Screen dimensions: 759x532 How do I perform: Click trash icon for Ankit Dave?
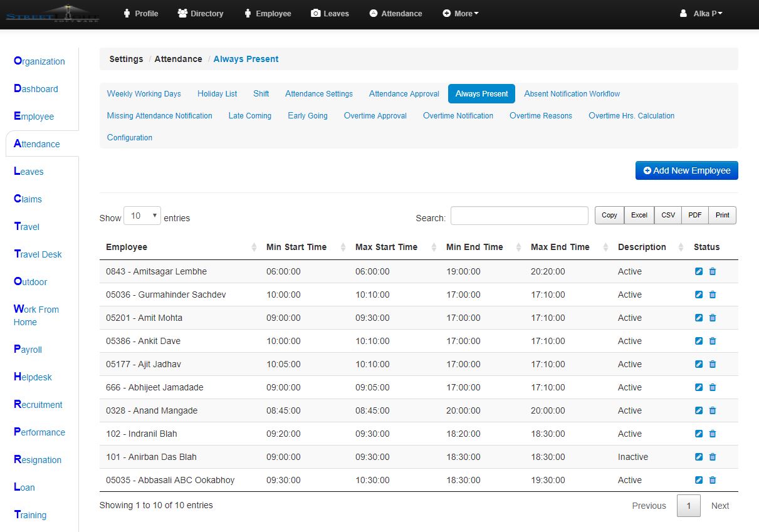point(713,341)
